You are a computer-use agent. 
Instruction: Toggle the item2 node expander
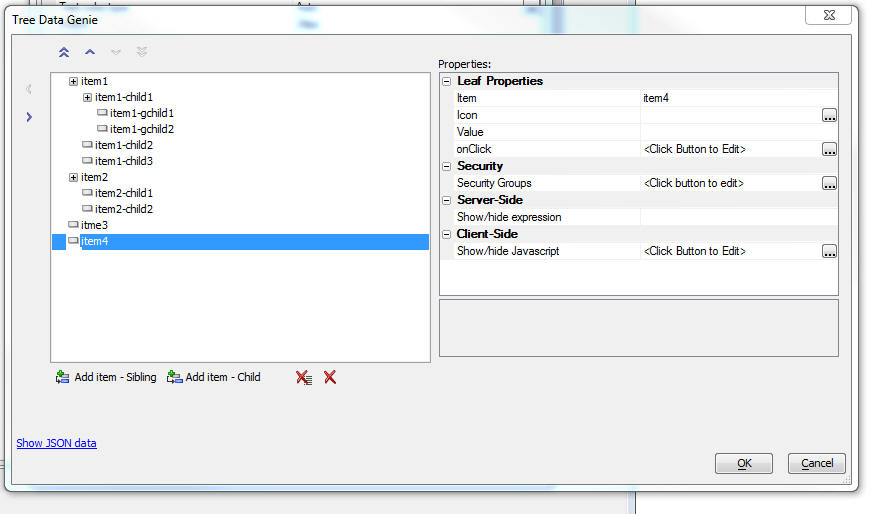pos(73,177)
